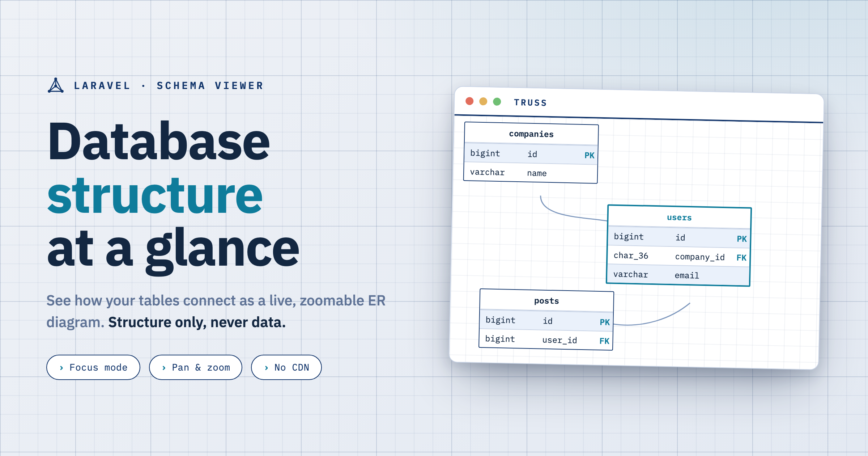Click the char_36 type in users table
Viewport: 868px width, 456px height.
coord(631,256)
